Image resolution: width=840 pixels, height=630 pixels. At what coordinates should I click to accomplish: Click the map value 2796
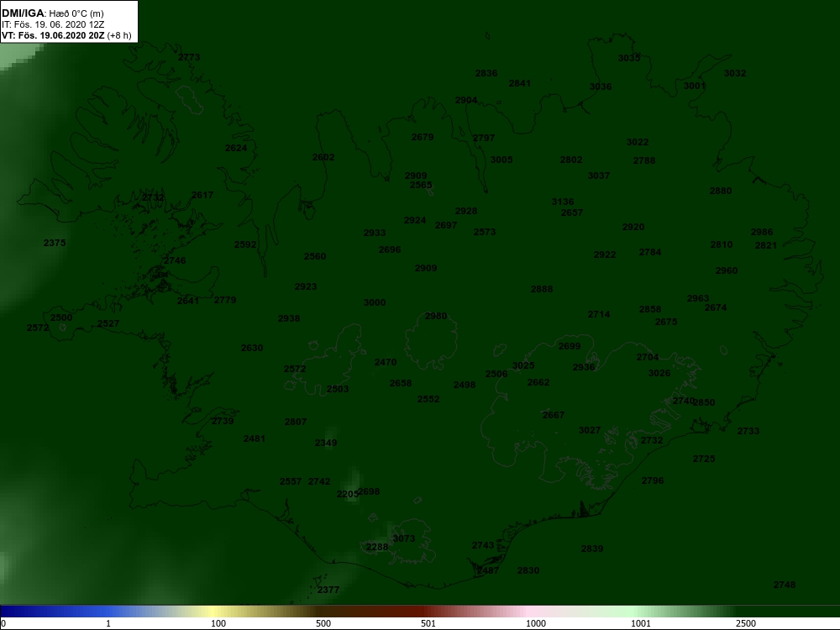[653, 481]
